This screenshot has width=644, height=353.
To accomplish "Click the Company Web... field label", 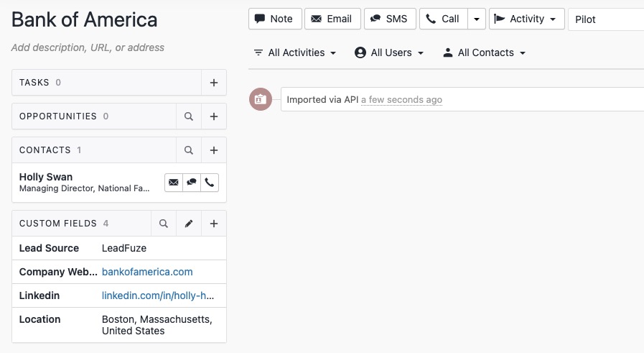I will tap(58, 272).
